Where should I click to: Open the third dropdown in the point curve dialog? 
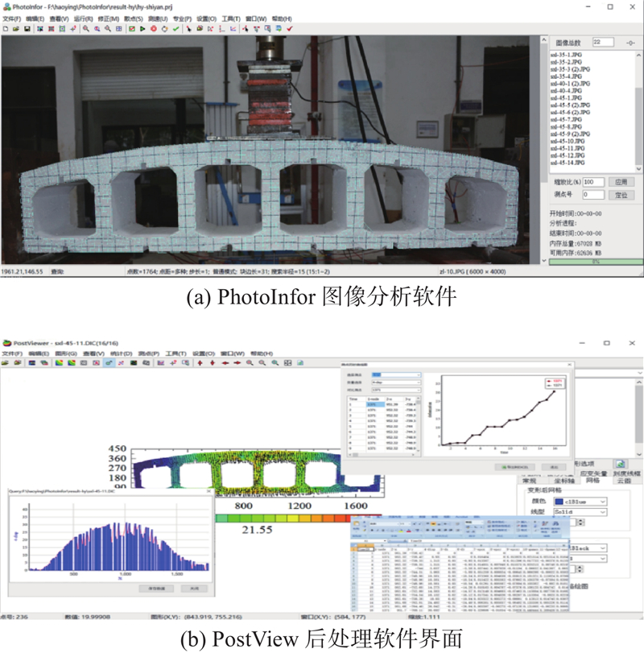click(x=396, y=390)
